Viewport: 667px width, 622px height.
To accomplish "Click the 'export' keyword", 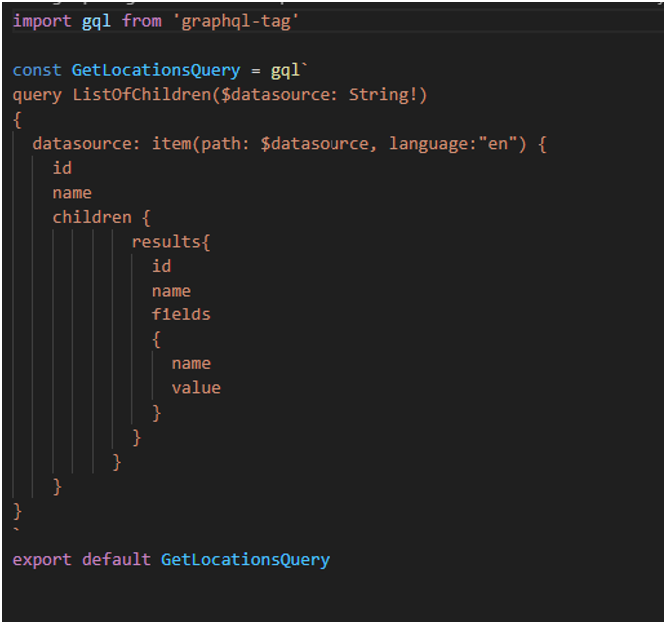I will [x=42, y=560].
